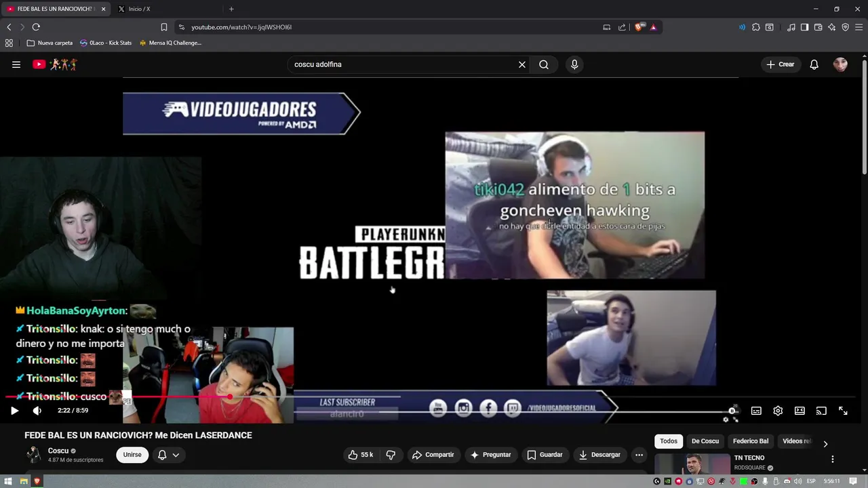The image size is (868, 488).
Task: Select the Todos chip
Action: pyautogui.click(x=669, y=441)
